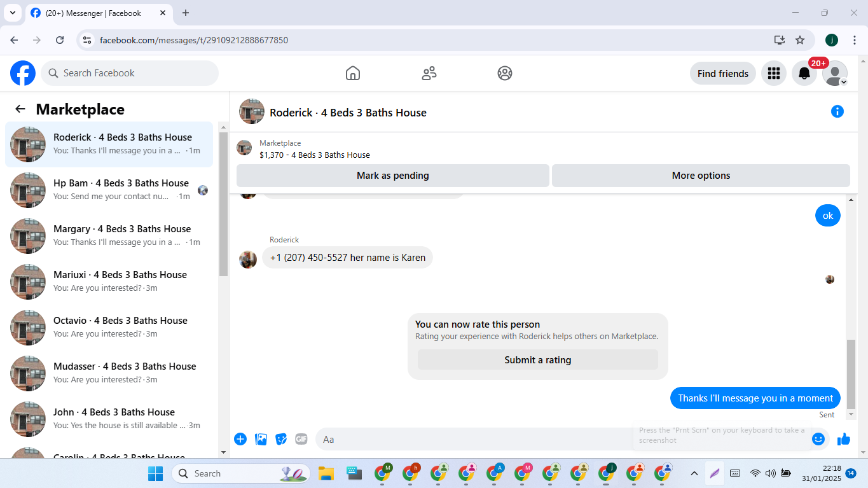The width and height of the screenshot is (868, 488).
Task: Go to Facebook Home via house icon
Action: tap(353, 73)
